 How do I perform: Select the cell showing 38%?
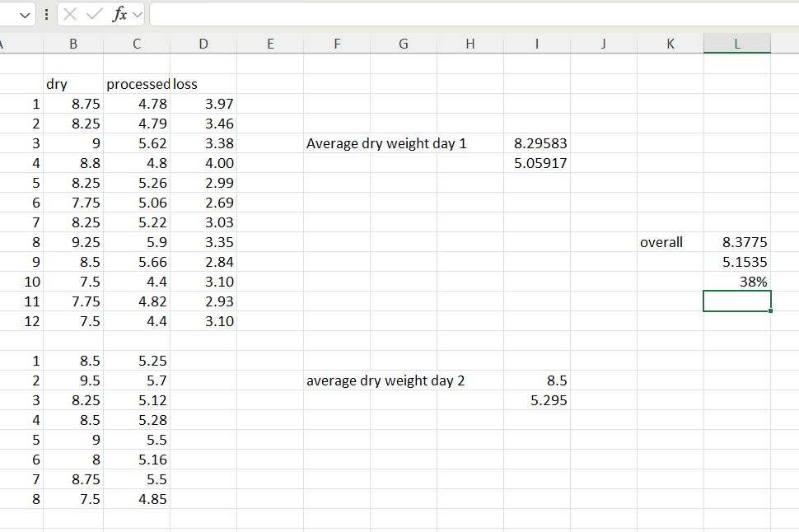click(737, 282)
